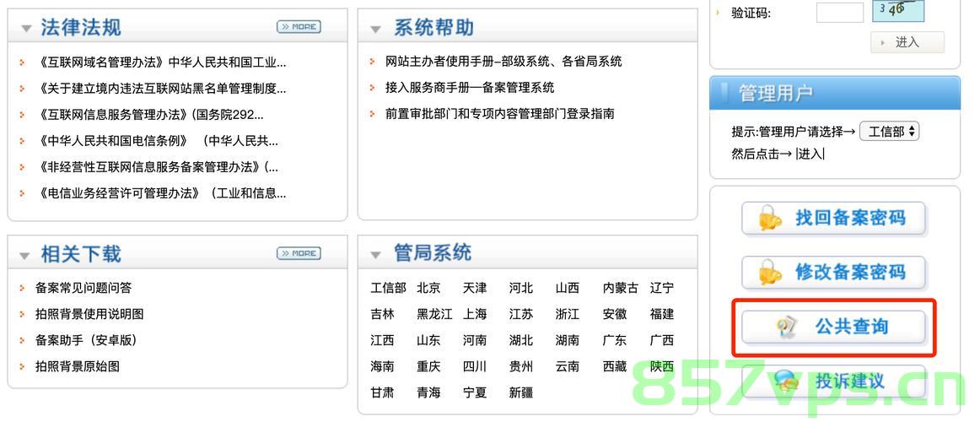Click the lock icon on 找回备案密码

point(770,219)
